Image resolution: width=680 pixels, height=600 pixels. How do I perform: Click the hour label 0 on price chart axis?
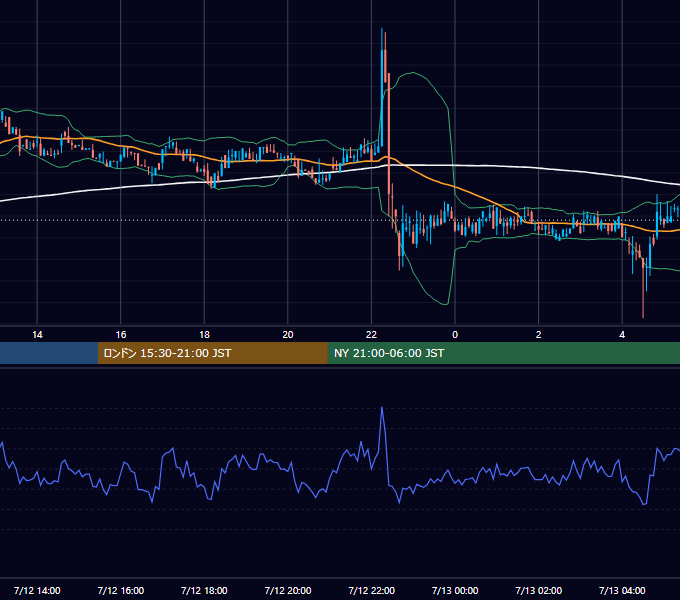point(455,335)
